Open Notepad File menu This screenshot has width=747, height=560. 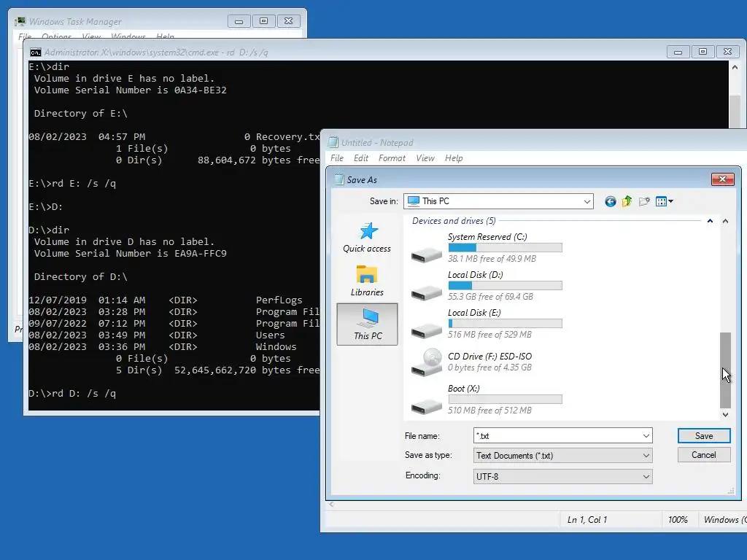[337, 158]
